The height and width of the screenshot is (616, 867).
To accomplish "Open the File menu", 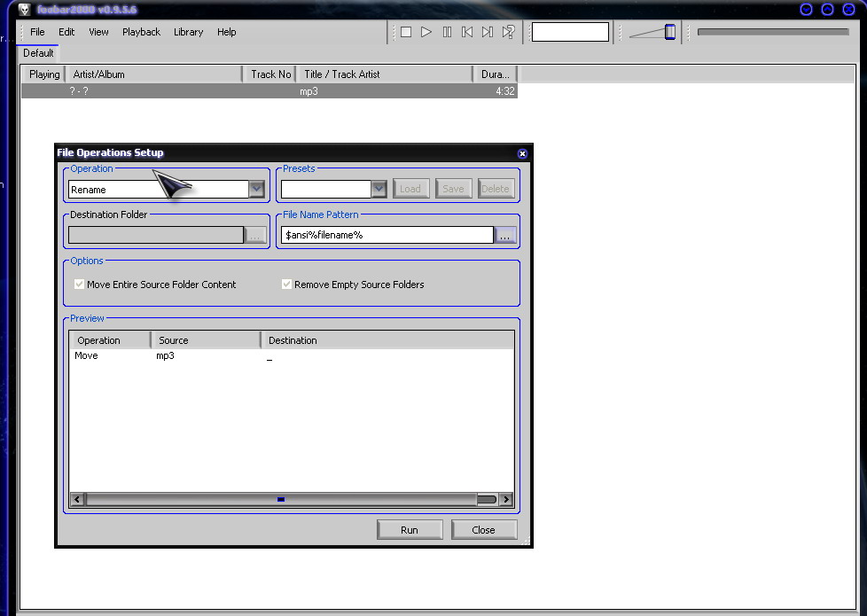I will (x=37, y=32).
